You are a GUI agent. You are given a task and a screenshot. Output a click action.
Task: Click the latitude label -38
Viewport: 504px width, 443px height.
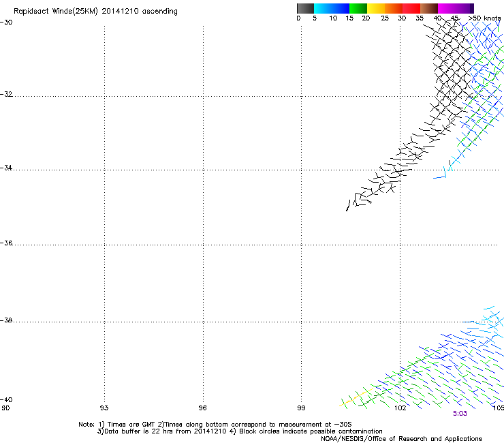tap(6, 320)
